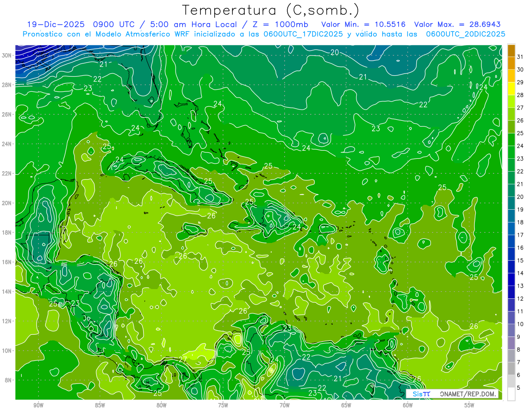Viewport: 532px width, 411px height.
Task: Click the 65W longitude axis label
Action: coord(346,405)
